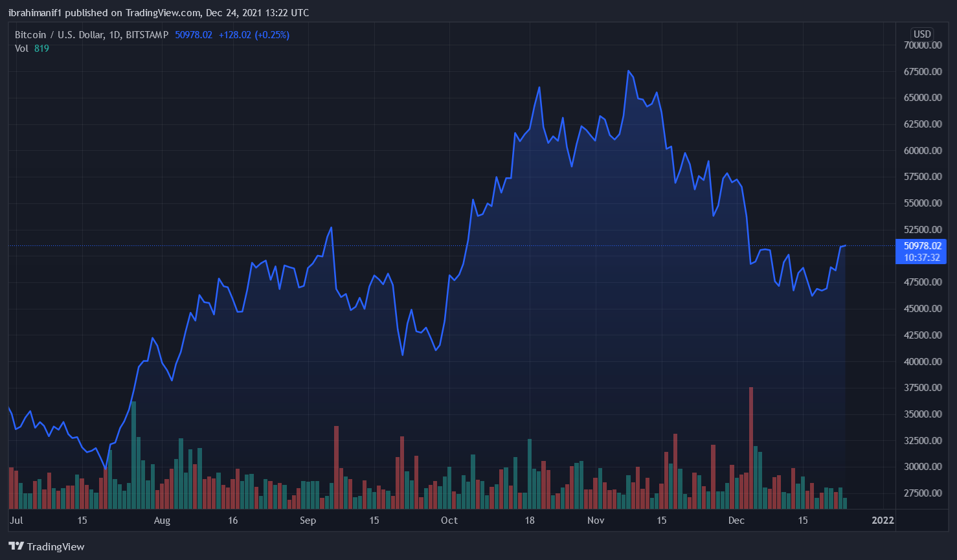Click the BITSTAMP exchange label
The width and height of the screenshot is (957, 560).
click(x=147, y=35)
